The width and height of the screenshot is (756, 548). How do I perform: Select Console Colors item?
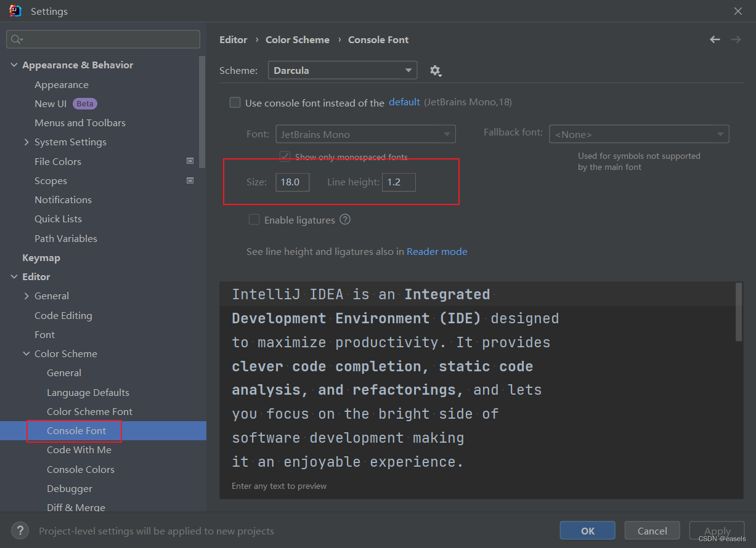click(81, 469)
